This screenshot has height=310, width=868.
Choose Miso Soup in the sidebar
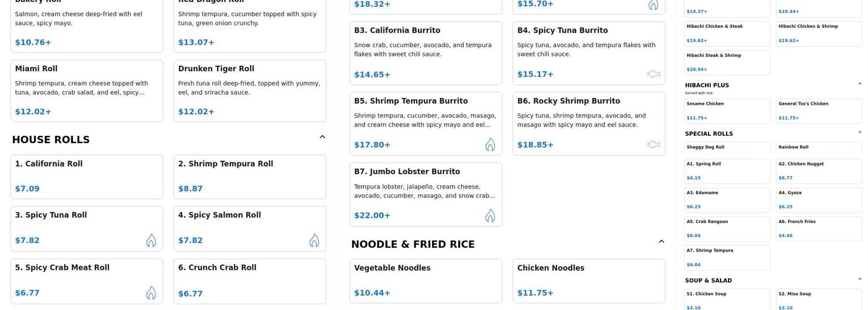[x=818, y=299]
